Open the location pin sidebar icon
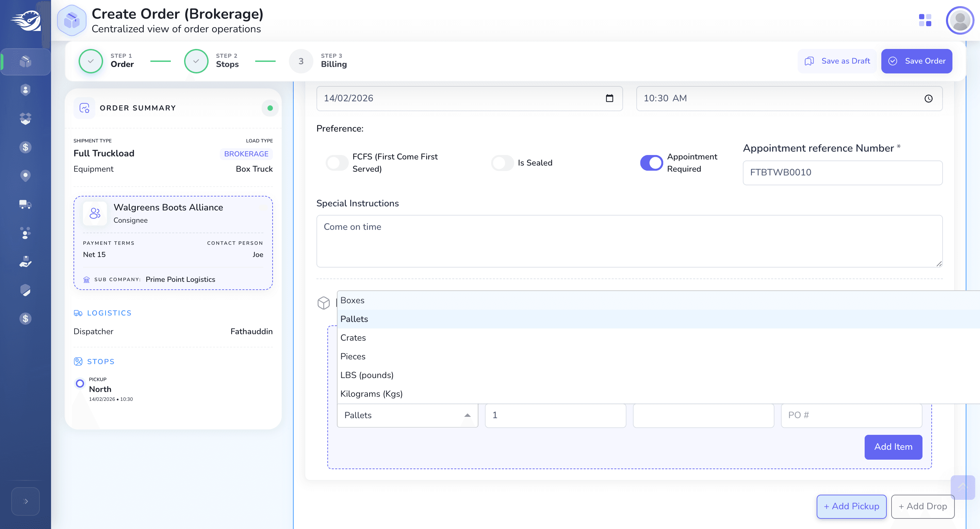Viewport: 980px width, 529px height. click(x=26, y=175)
